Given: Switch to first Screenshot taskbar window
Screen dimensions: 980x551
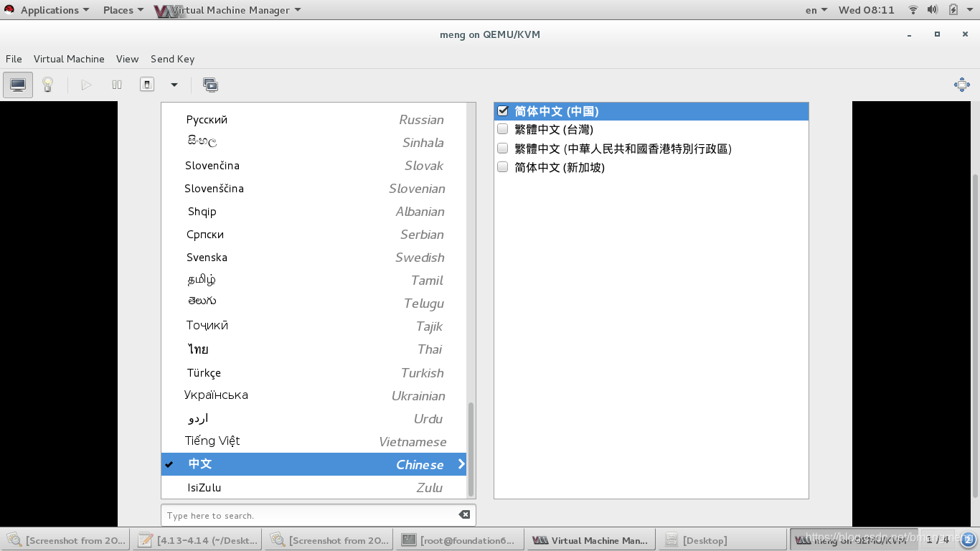Looking at the screenshot, I should [66, 540].
